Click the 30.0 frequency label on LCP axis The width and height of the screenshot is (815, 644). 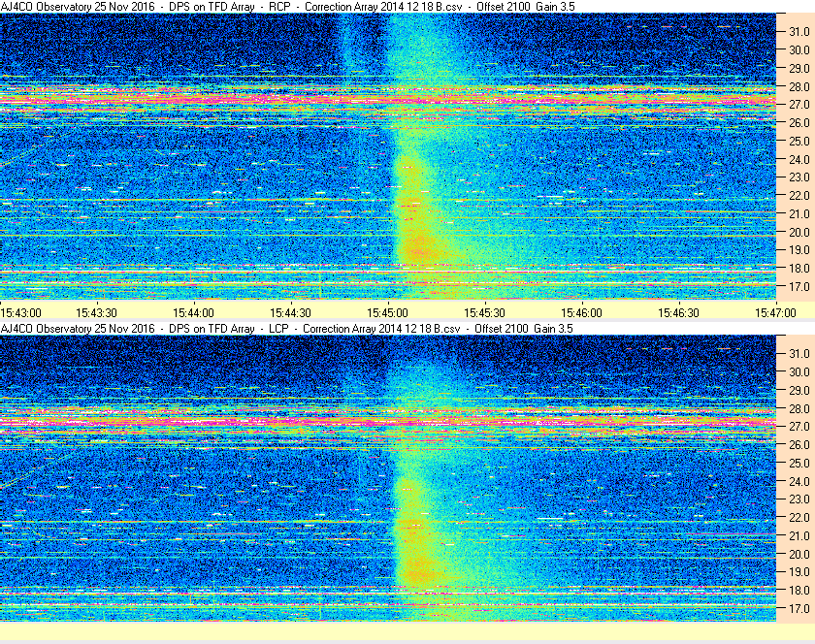tap(799, 371)
